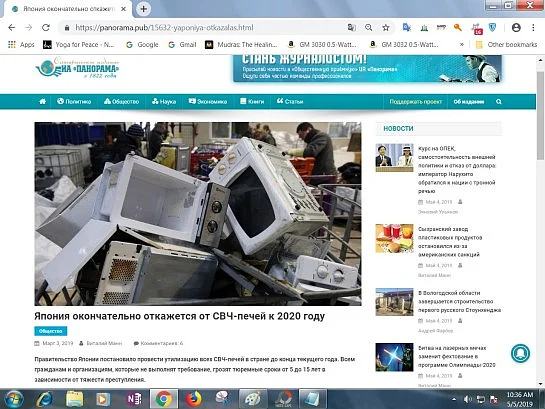Open the Windows Start button
545x409 pixels.
click(x=13, y=399)
